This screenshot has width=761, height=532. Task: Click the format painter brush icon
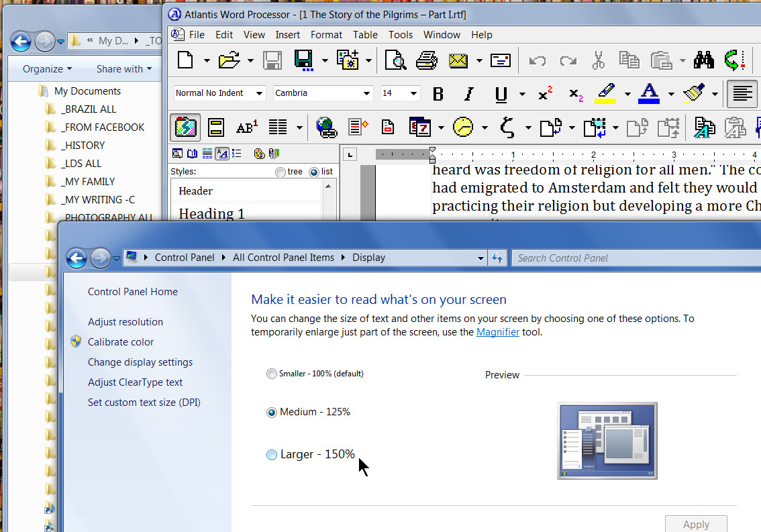pos(694,93)
